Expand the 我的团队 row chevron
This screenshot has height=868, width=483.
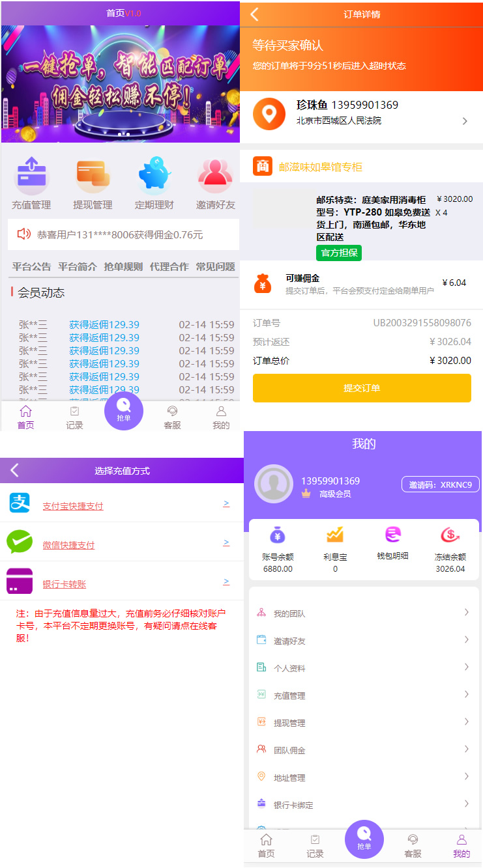click(467, 612)
